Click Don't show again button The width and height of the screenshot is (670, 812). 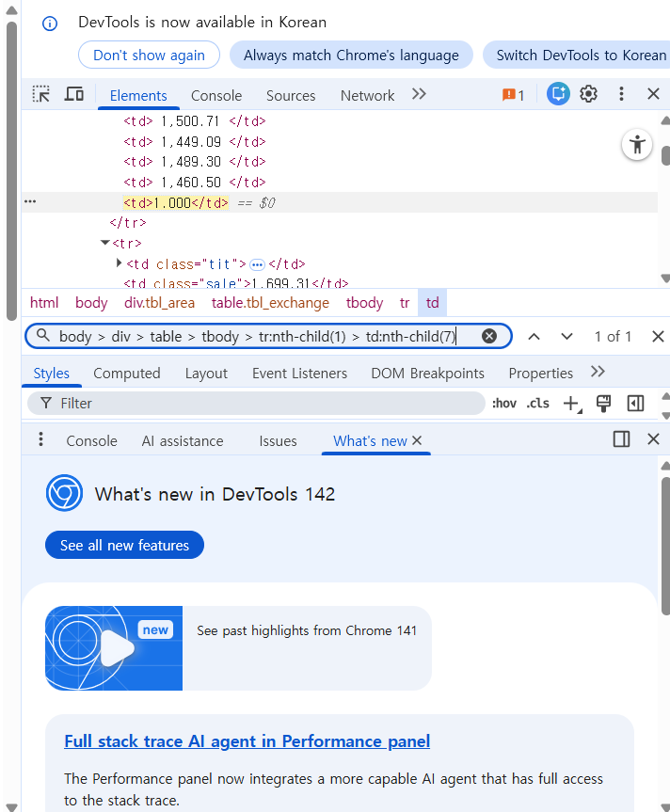coord(149,55)
